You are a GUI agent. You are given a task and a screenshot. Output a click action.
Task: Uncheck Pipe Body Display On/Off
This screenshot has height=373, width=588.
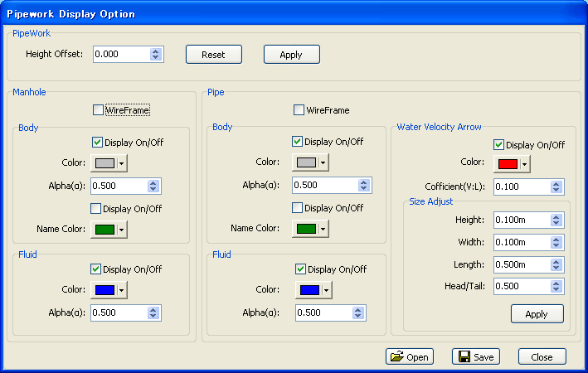(298, 142)
